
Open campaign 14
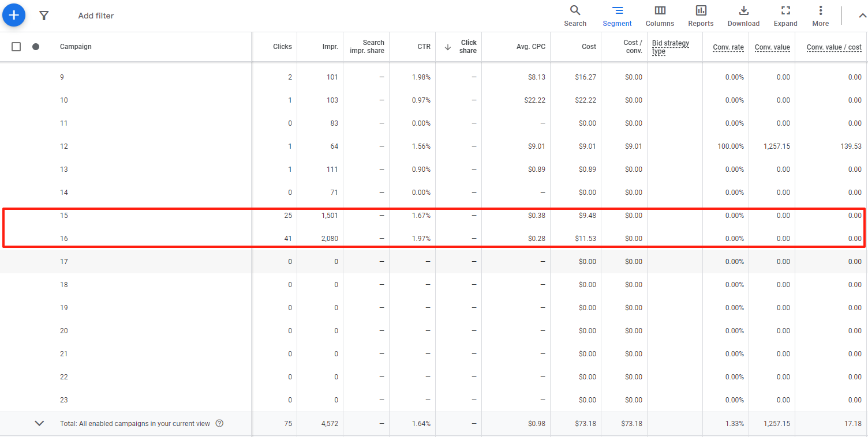pyautogui.click(x=63, y=193)
